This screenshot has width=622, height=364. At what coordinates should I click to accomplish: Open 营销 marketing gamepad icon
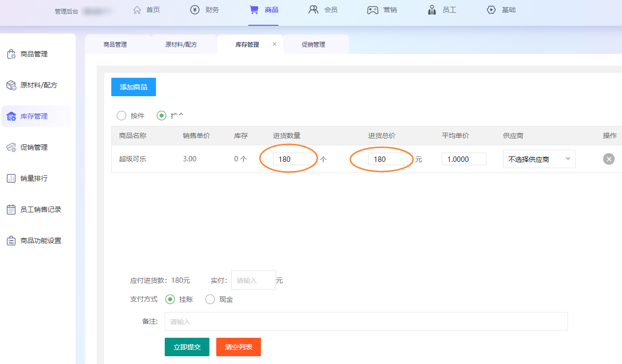[x=373, y=10]
